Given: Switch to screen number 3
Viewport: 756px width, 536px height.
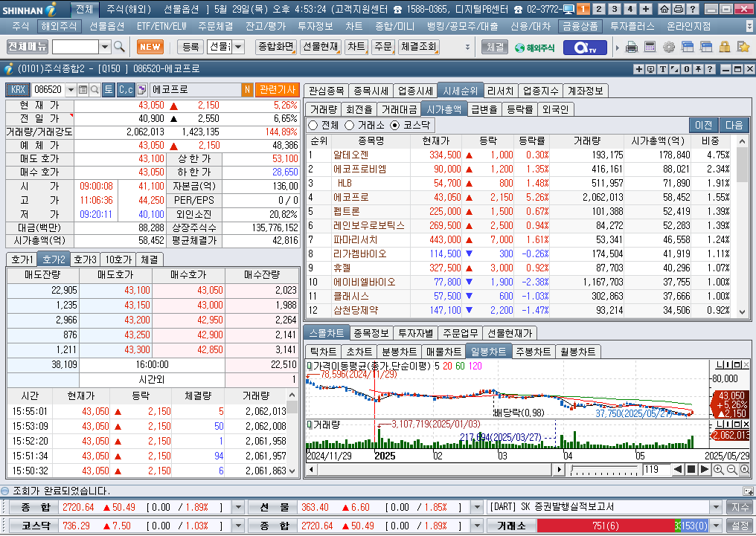Looking at the screenshot, I should pos(615,9).
